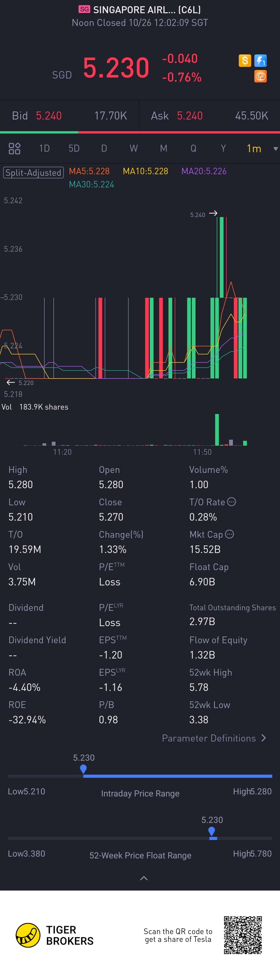
Task: Tap the SINGAPORE AIRL... (C6L) title
Action: (147, 10)
